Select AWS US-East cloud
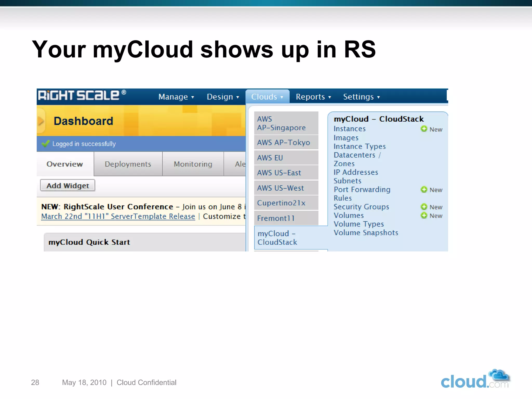 (x=286, y=173)
